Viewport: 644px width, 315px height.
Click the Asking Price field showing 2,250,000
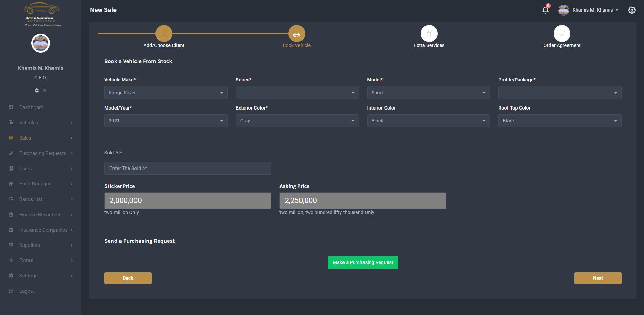(363, 200)
